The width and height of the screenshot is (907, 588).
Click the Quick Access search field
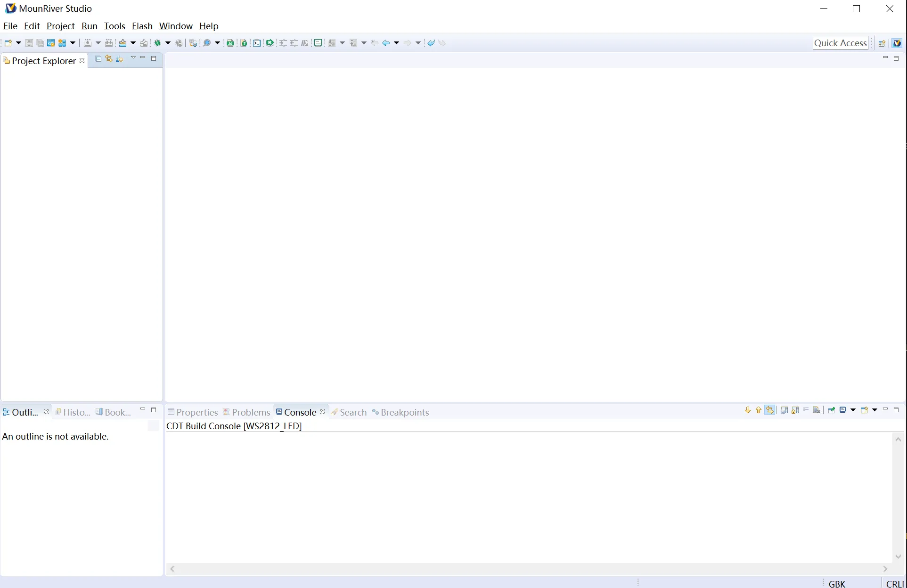840,43
